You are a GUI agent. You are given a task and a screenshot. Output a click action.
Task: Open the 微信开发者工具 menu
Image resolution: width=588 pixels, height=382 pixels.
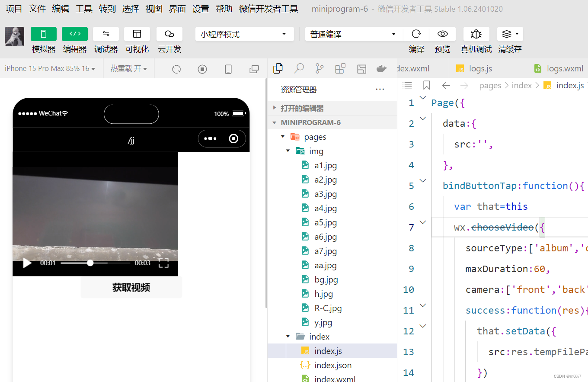pyautogui.click(x=268, y=9)
